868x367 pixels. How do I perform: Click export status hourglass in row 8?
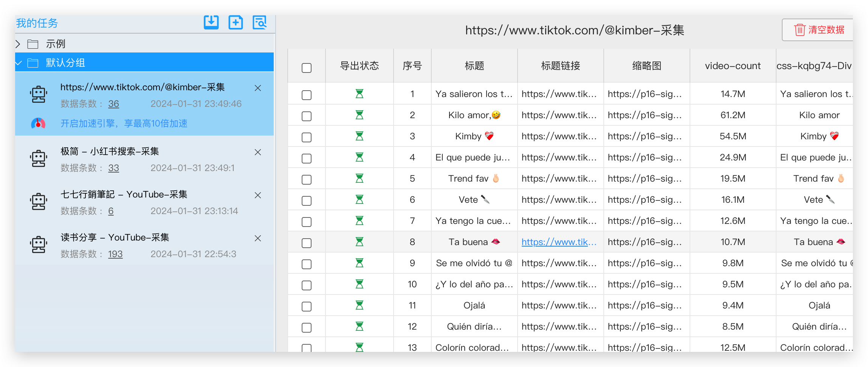click(x=360, y=242)
